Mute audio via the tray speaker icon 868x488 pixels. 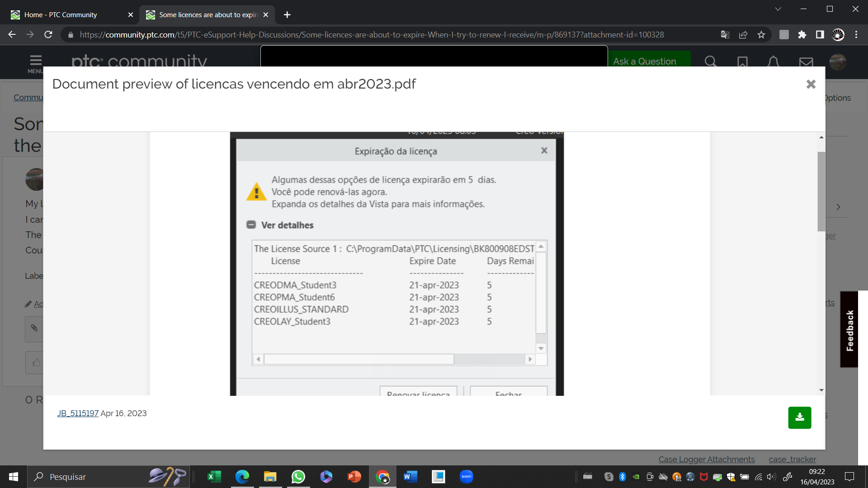[771, 476]
